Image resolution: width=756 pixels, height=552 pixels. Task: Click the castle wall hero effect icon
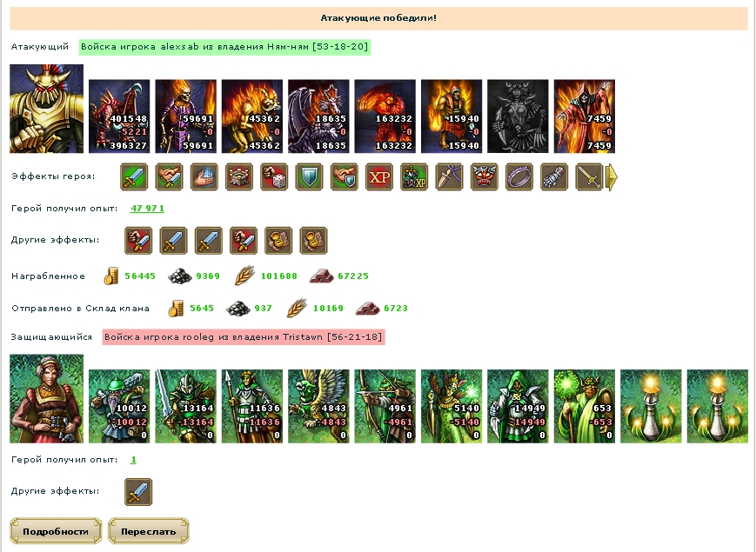tap(239, 176)
